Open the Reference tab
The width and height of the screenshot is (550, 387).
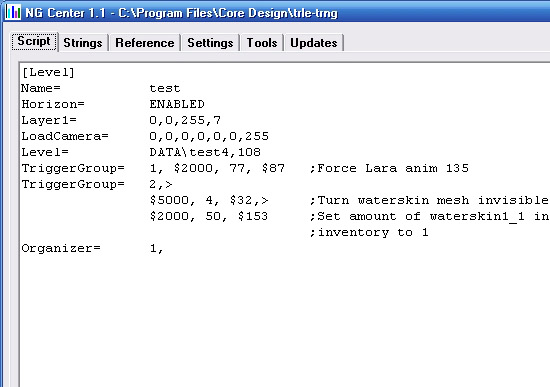click(x=145, y=43)
